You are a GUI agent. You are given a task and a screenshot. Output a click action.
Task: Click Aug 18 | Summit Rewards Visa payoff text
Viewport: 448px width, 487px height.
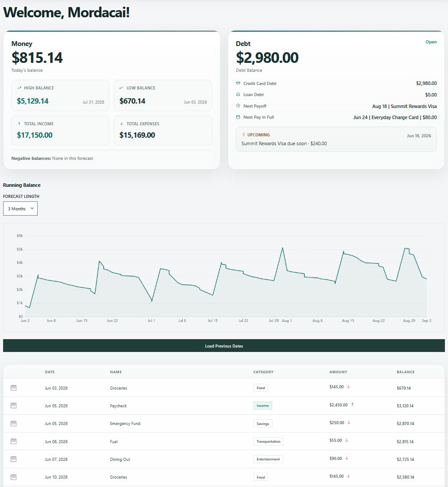tap(404, 106)
